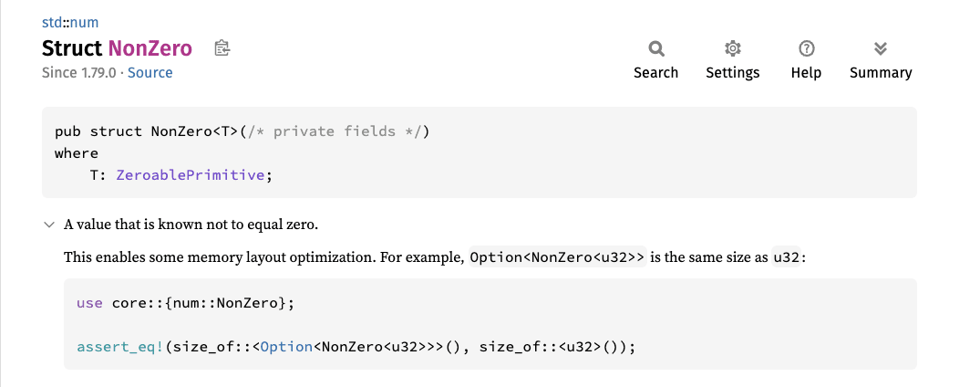Screen dimensions: 980x387
Task: Click the NonZero struct title
Action: [150, 48]
